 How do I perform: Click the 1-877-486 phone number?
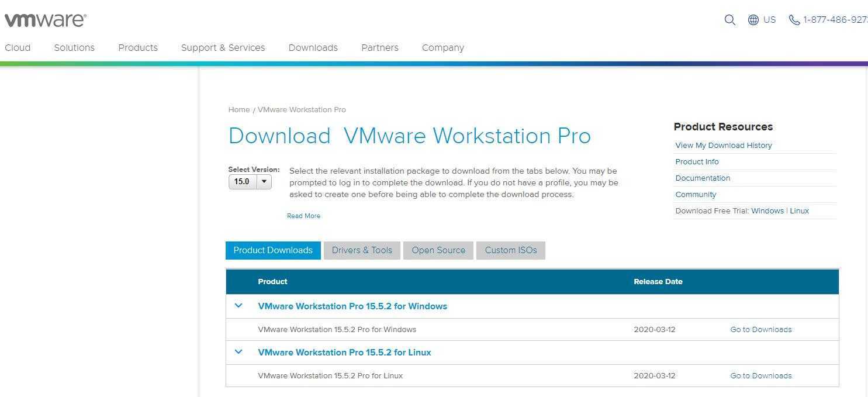[x=835, y=20]
